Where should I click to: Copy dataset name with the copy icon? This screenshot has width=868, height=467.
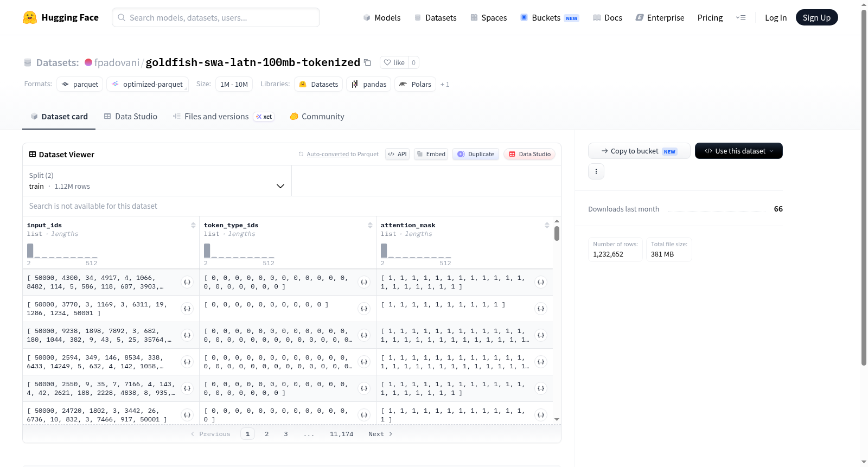tap(367, 62)
